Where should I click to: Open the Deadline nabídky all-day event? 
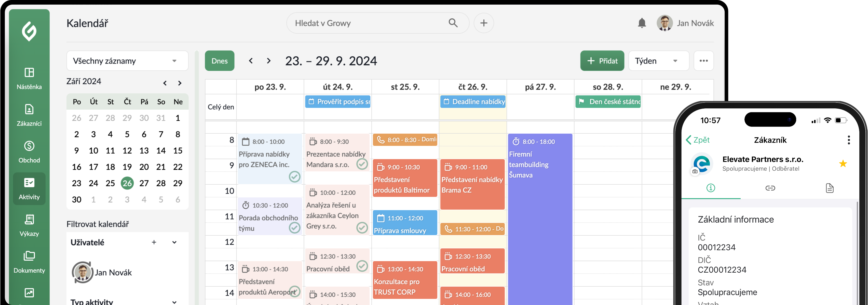pyautogui.click(x=473, y=101)
